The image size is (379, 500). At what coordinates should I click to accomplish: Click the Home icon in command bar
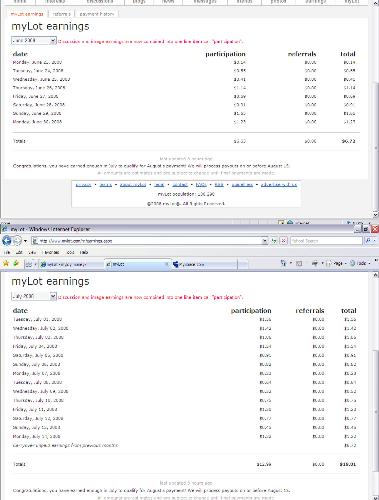pos(283,263)
